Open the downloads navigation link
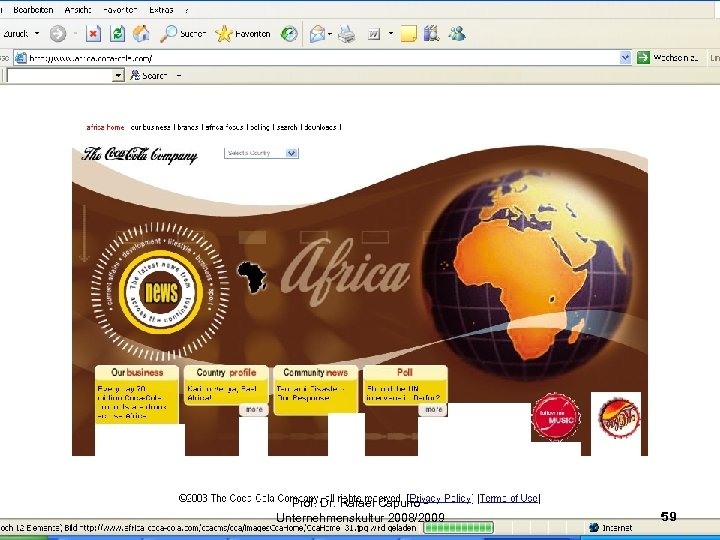The height and width of the screenshot is (540, 720). tap(320, 127)
